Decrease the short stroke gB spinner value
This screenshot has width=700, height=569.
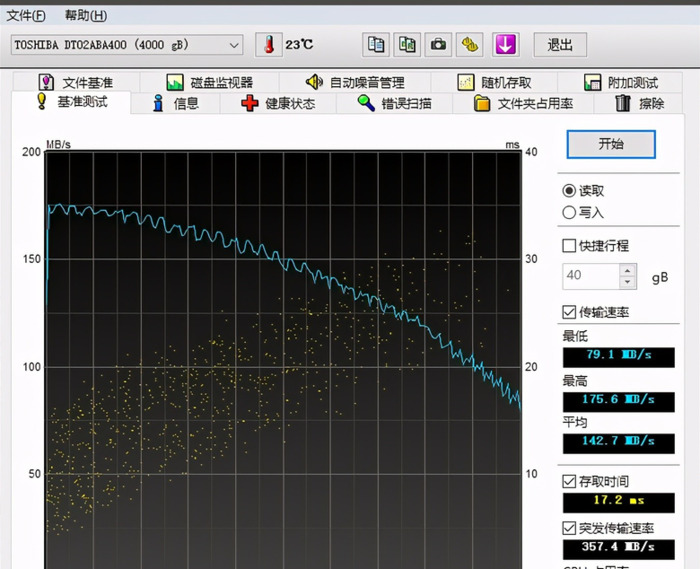tap(627, 281)
